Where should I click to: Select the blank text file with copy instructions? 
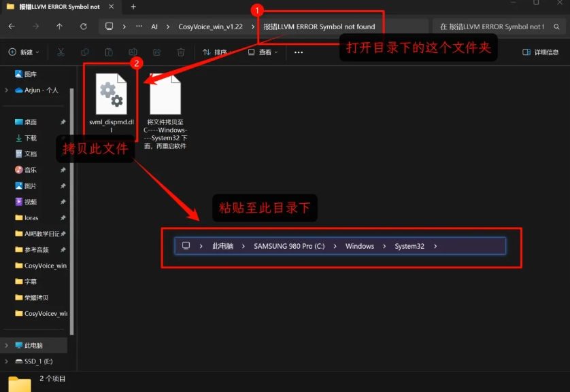165,95
